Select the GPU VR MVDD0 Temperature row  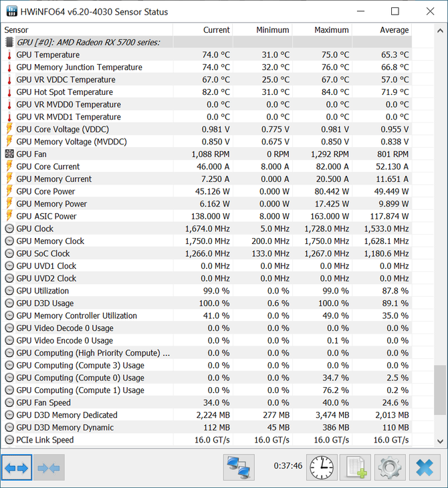[x=207, y=104]
